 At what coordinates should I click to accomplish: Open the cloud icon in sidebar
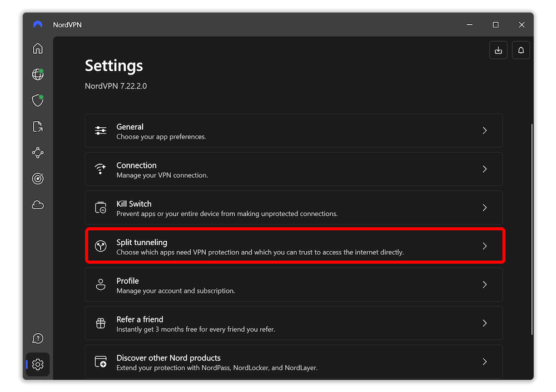38,205
